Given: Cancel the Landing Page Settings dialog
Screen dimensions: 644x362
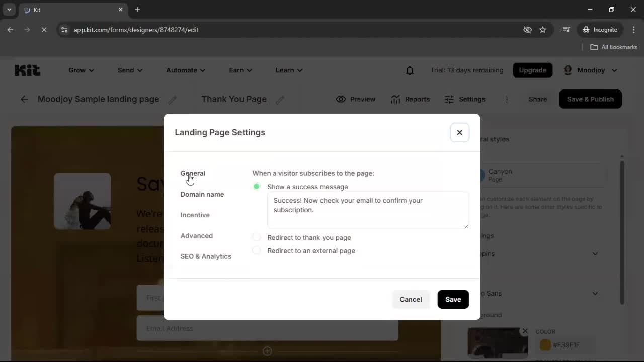Looking at the screenshot, I should [411, 299].
